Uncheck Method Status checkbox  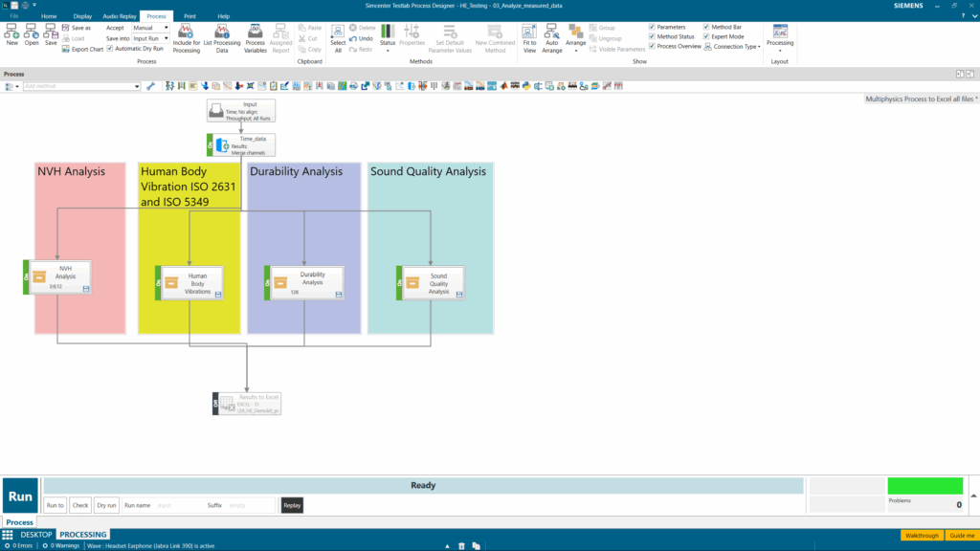coord(653,37)
